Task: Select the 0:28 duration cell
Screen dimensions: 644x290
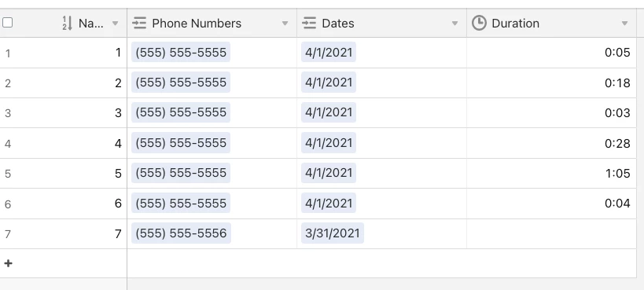Action: [x=551, y=143]
